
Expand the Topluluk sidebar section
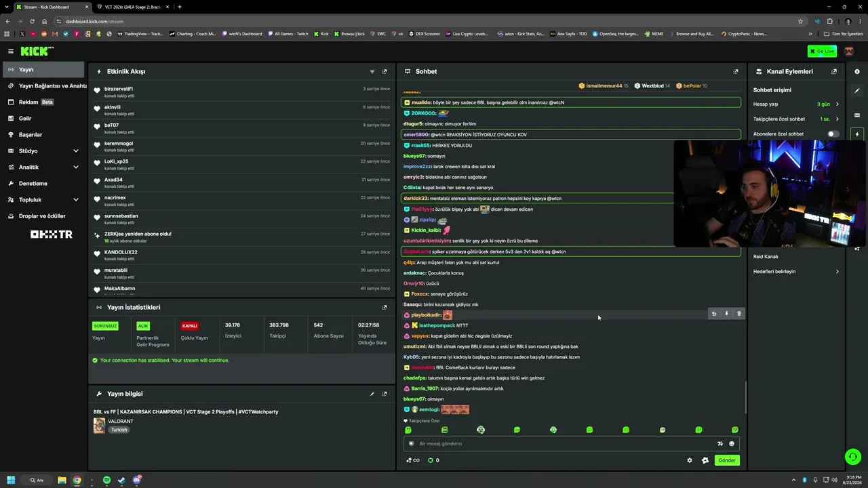(x=43, y=200)
